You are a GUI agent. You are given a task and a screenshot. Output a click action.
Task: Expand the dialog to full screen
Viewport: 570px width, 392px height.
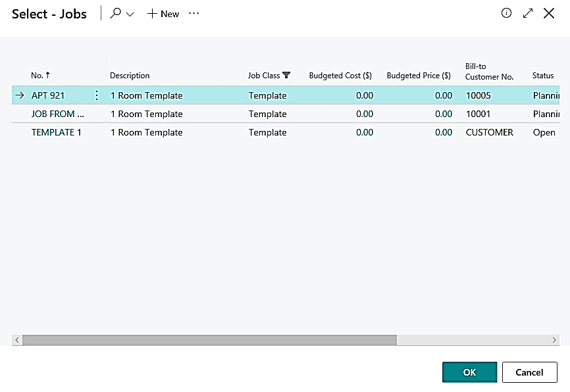point(527,13)
